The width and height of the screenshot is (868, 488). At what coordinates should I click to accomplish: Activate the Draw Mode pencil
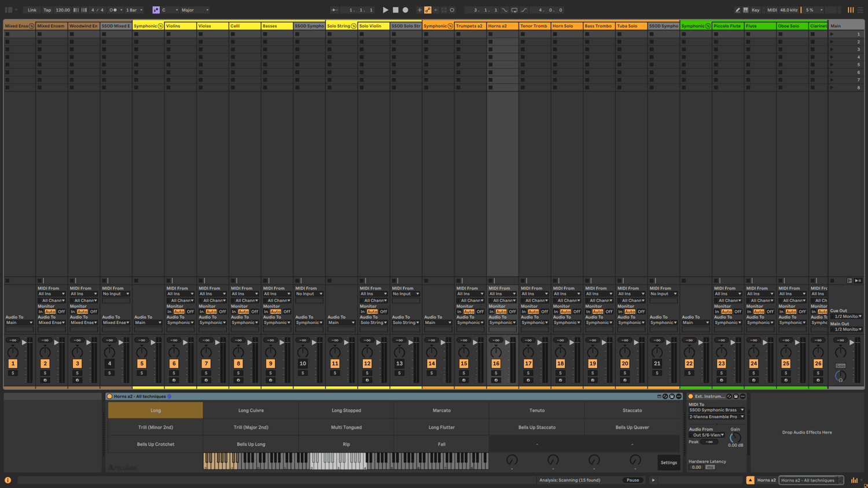[x=738, y=10]
